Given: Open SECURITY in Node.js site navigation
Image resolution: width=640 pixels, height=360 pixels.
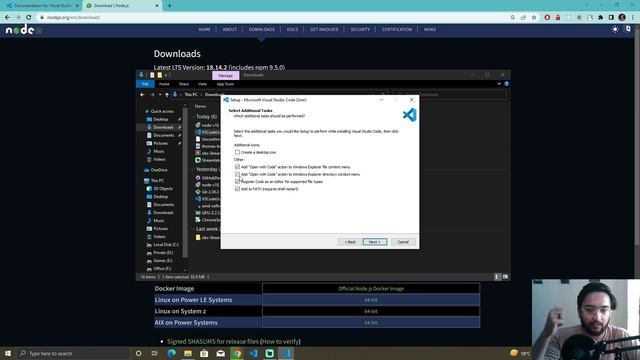Looking at the screenshot, I should pos(360,29).
